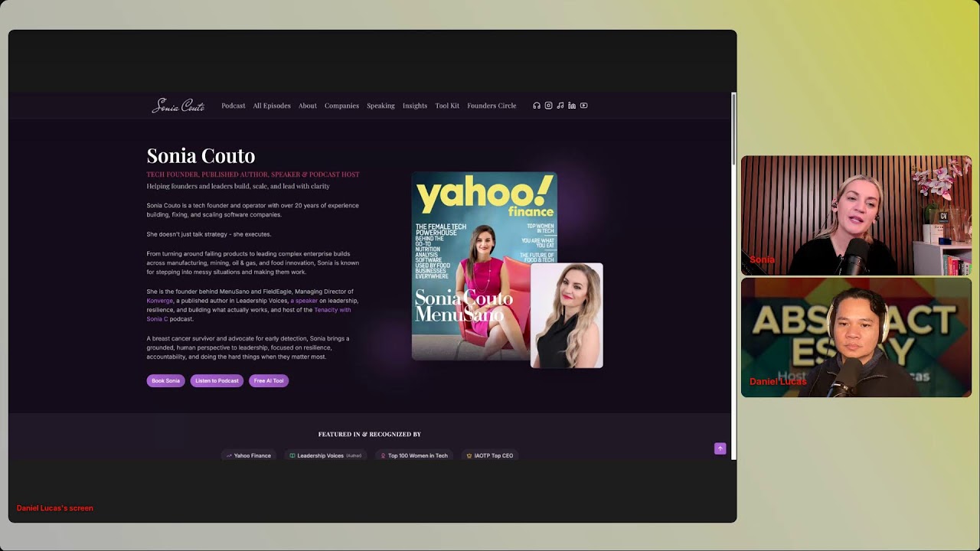The height and width of the screenshot is (551, 980).
Task: Go to All Episodes in the navbar
Action: [x=272, y=106]
